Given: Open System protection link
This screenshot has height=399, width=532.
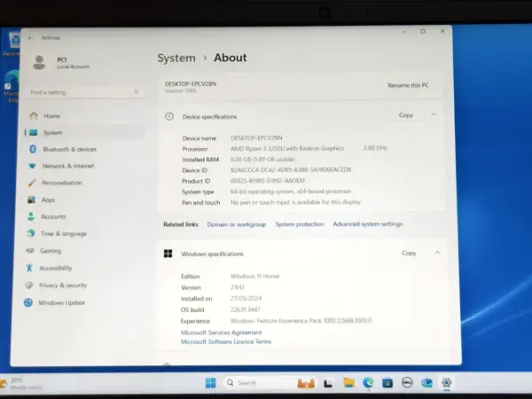Looking at the screenshot, I should [x=300, y=224].
